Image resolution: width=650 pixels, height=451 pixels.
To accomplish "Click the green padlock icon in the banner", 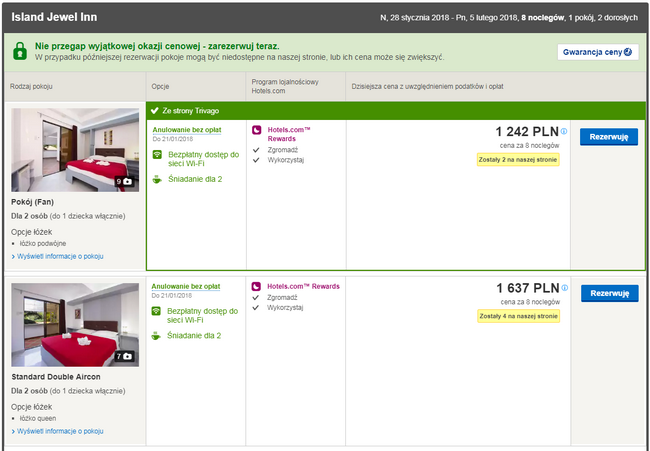I will (20, 51).
